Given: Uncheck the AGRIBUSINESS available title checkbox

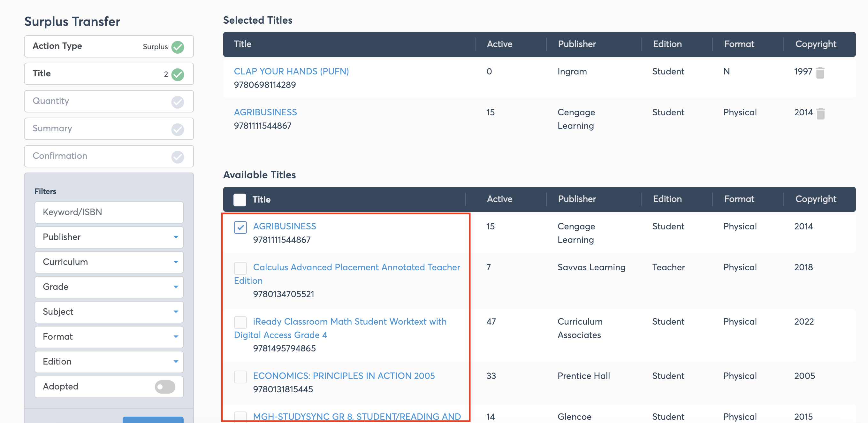Looking at the screenshot, I should [240, 227].
